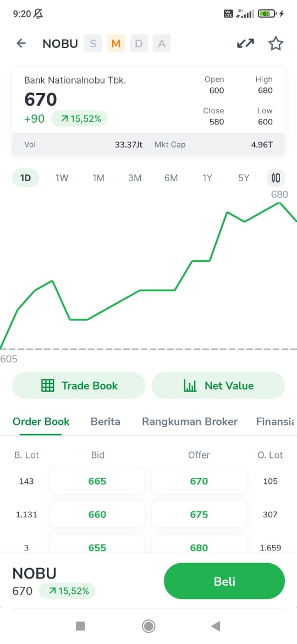The height and width of the screenshot is (644, 297).
Task: Switch to the Berita tab
Action: [106, 422]
